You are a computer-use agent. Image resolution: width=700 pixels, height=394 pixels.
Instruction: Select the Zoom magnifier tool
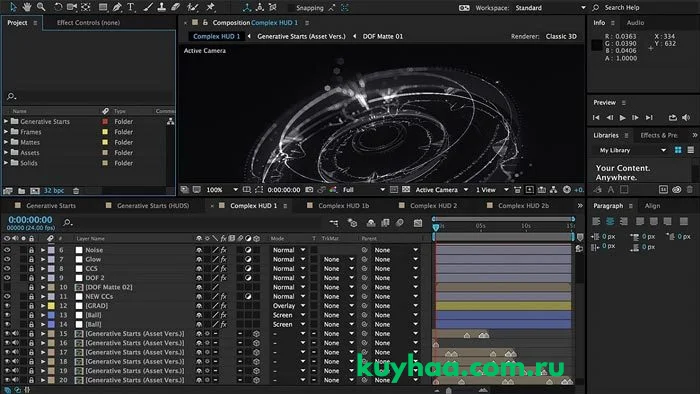pyautogui.click(x=41, y=7)
